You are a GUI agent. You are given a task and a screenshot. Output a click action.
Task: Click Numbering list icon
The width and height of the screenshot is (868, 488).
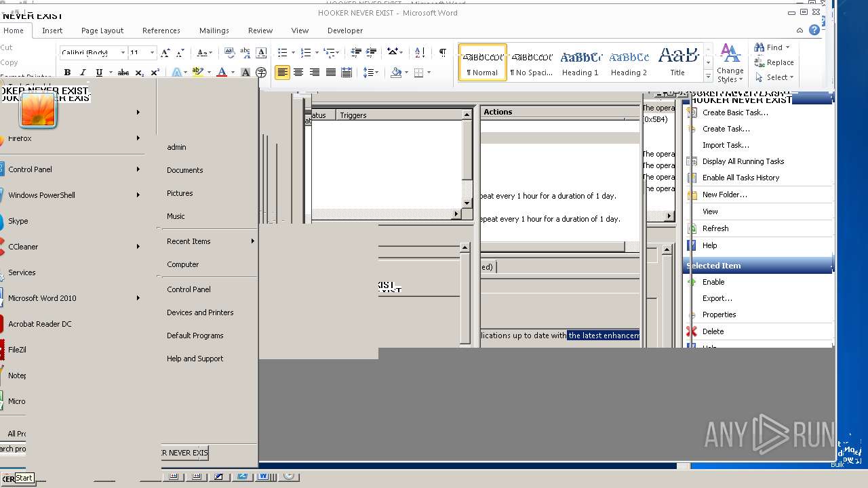coord(305,52)
